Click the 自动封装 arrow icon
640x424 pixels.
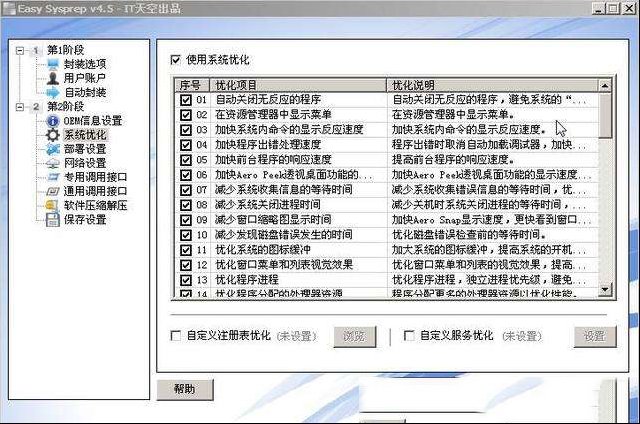[53, 92]
